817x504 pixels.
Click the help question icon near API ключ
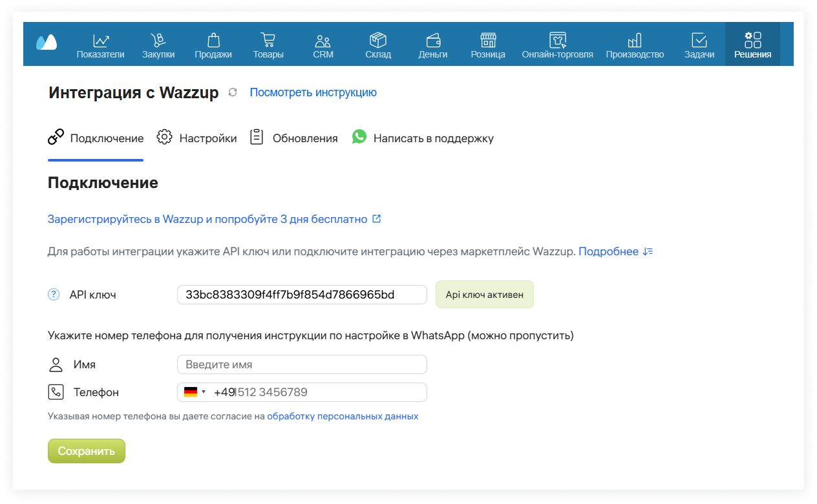tap(54, 295)
